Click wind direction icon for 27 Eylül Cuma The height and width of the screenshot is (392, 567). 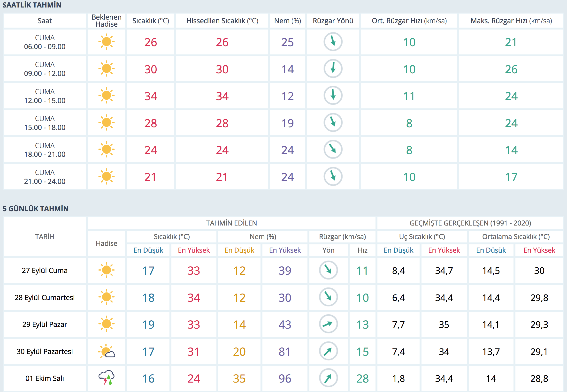click(328, 270)
